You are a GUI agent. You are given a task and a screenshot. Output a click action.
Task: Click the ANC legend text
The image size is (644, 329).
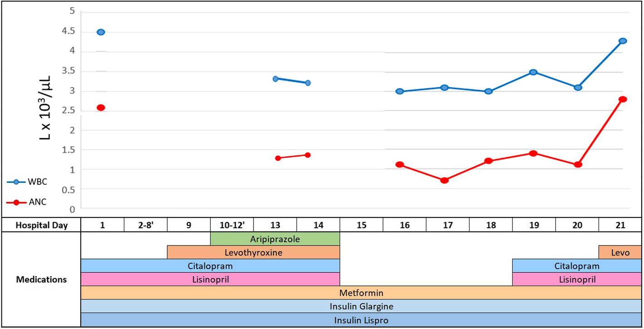click(x=37, y=202)
